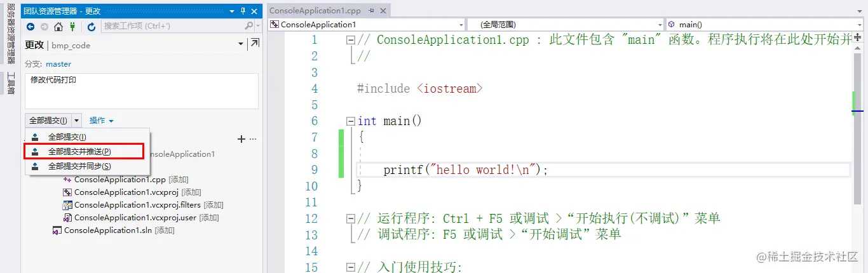This screenshot has height=273, width=868.
Task: Click the master branch link
Action: (58, 64)
